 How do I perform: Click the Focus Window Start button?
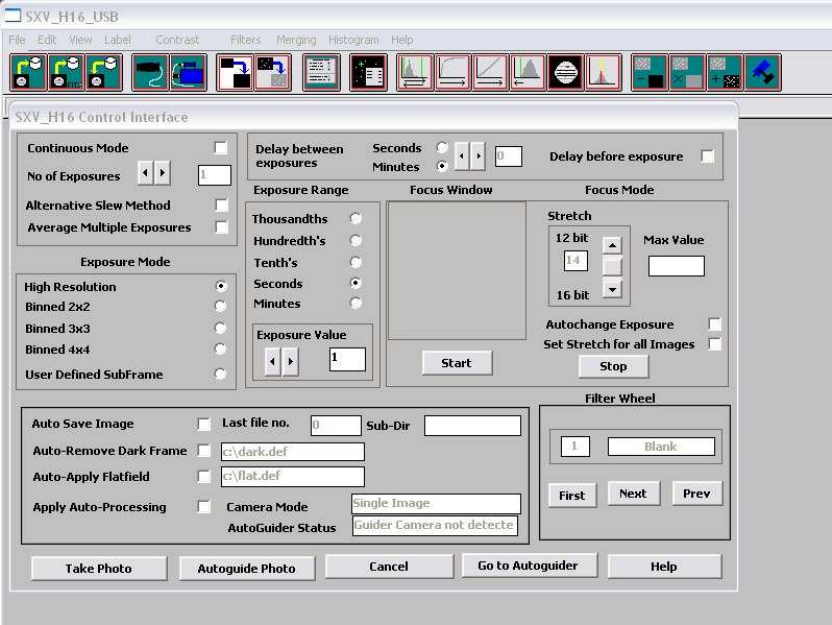[457, 362]
